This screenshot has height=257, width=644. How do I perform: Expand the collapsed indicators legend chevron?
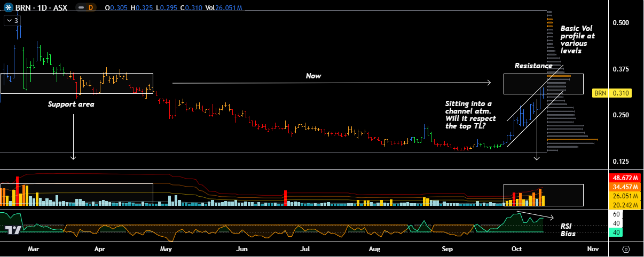[12, 21]
